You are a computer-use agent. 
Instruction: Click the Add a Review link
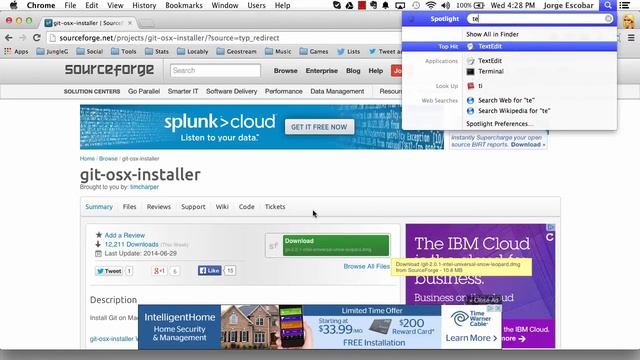point(124,235)
